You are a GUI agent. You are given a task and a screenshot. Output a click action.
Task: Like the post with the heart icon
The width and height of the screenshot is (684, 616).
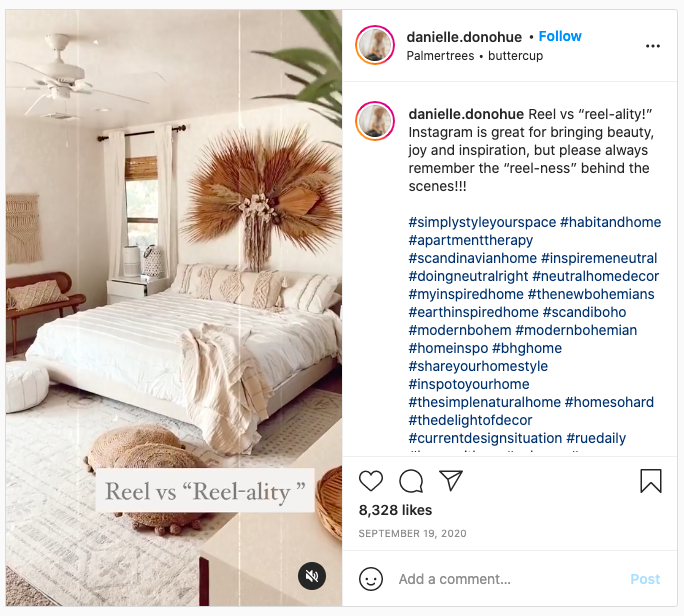pyautogui.click(x=371, y=481)
